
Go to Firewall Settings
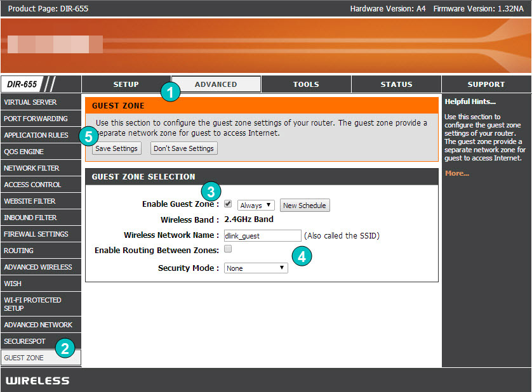[x=41, y=234]
